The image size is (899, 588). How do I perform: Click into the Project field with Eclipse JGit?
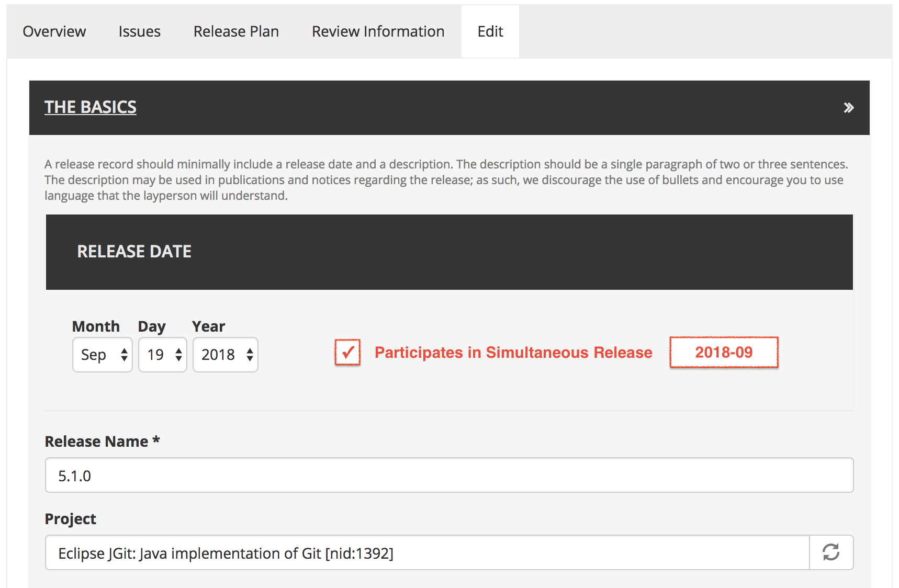coord(427,552)
